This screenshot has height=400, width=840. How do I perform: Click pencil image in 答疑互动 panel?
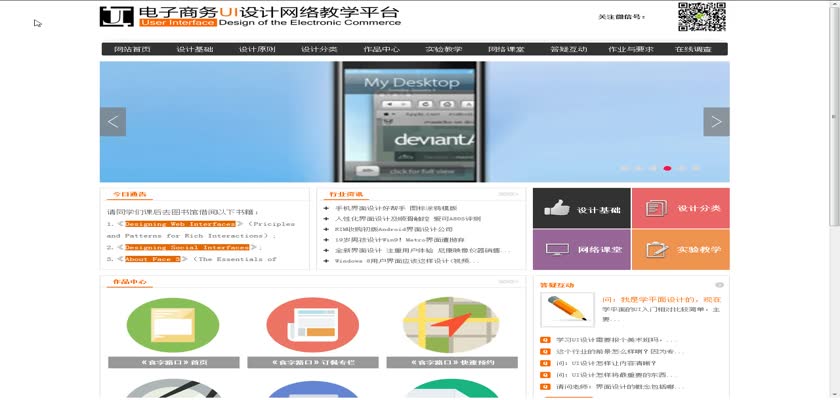pyautogui.click(x=567, y=310)
